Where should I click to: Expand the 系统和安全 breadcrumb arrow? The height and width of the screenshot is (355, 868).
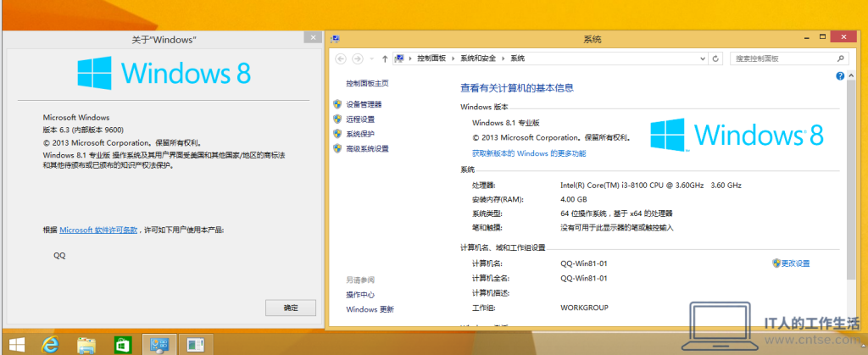[503, 58]
